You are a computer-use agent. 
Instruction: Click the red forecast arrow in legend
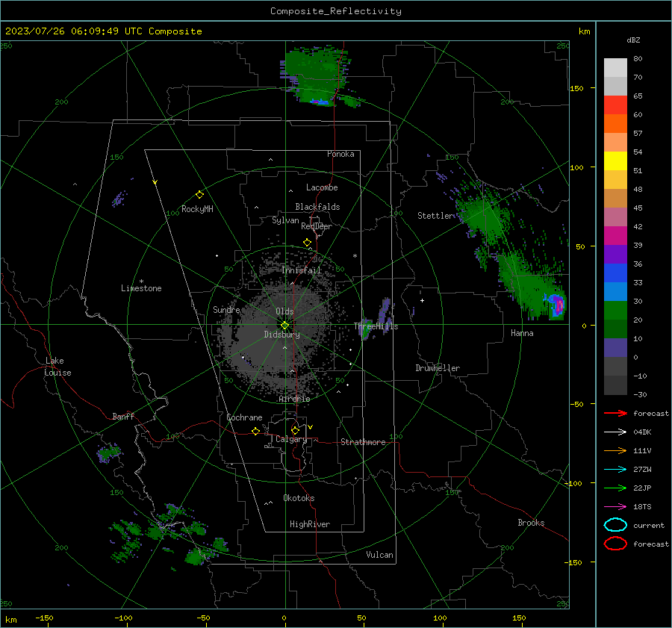pyautogui.click(x=615, y=413)
